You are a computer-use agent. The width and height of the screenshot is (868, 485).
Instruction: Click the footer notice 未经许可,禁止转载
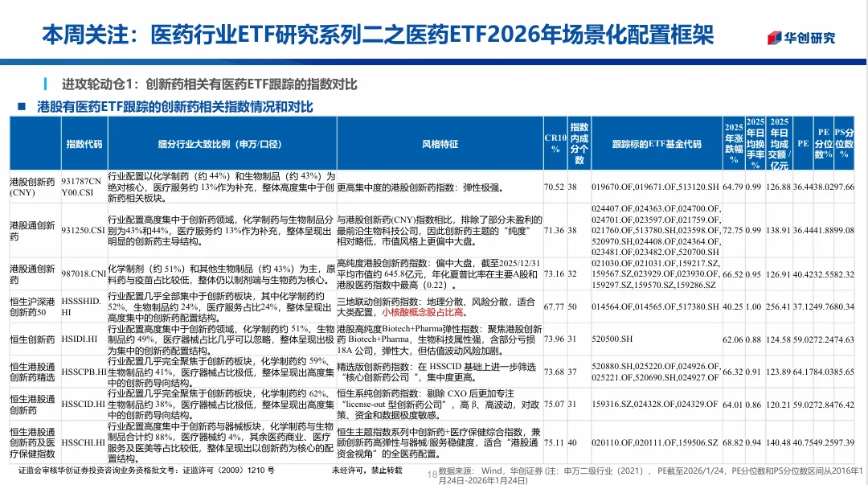click(367, 470)
